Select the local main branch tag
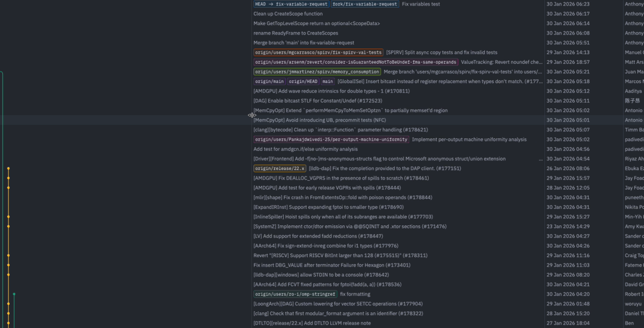This screenshot has width=644, height=328. click(x=327, y=81)
